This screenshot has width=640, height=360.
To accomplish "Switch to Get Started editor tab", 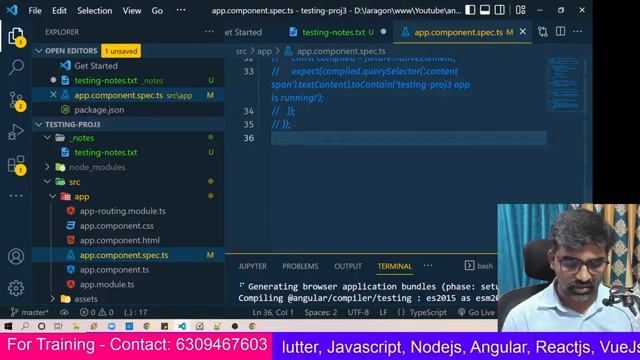I will pyautogui.click(x=243, y=32).
